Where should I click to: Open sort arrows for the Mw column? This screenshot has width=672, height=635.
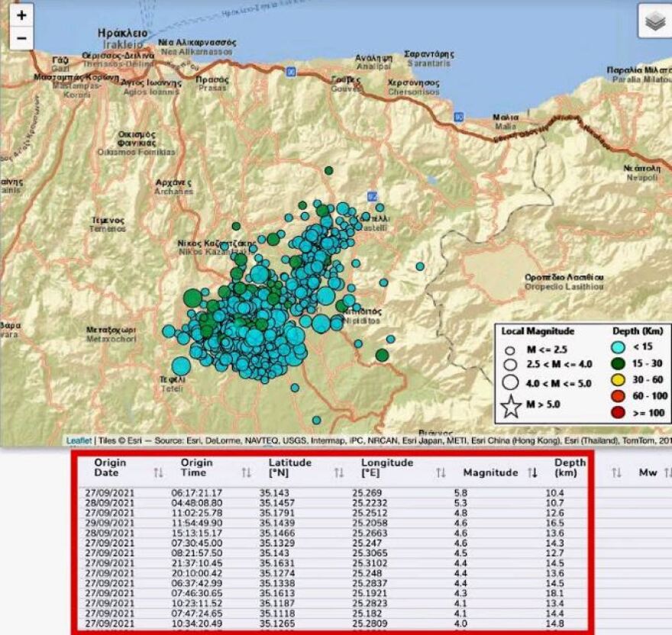coord(667,472)
